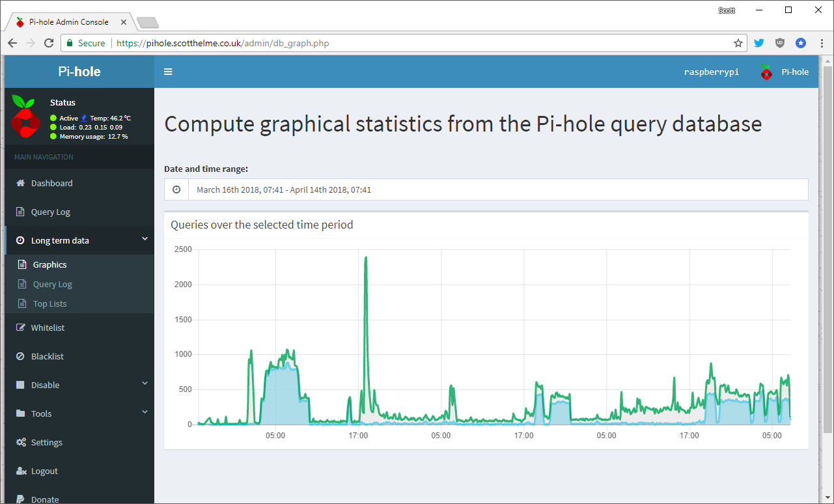The width and height of the screenshot is (834, 504).
Task: Collapse the Long term data section
Action: point(78,240)
